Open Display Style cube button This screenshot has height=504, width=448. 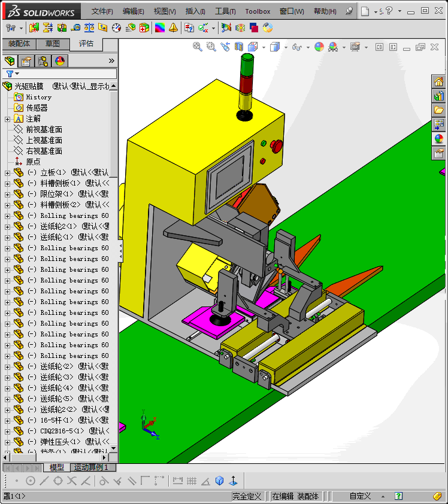click(x=275, y=47)
